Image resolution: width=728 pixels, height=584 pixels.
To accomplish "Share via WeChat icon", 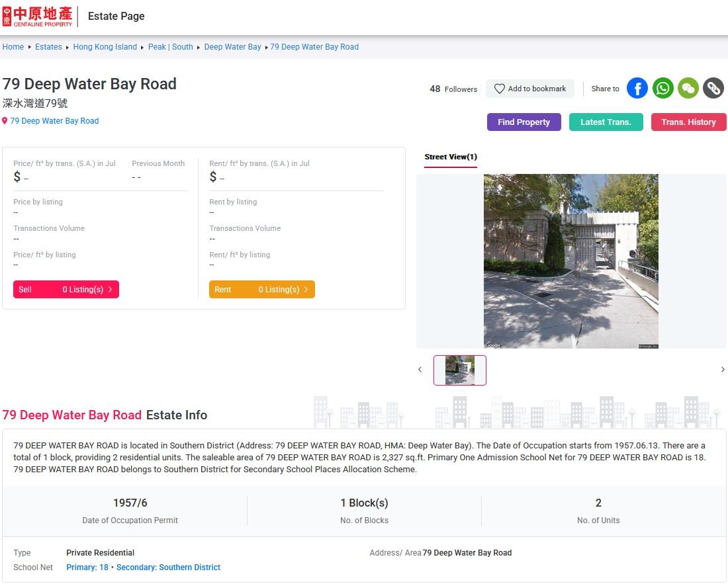I will pyautogui.click(x=688, y=88).
